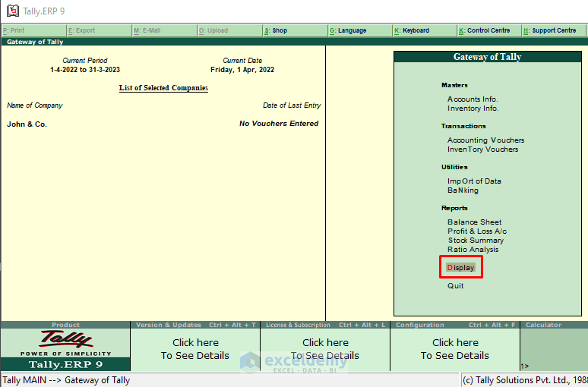Click inside the Calculator panel
Screen dimensions: 588x387
(x=554, y=349)
